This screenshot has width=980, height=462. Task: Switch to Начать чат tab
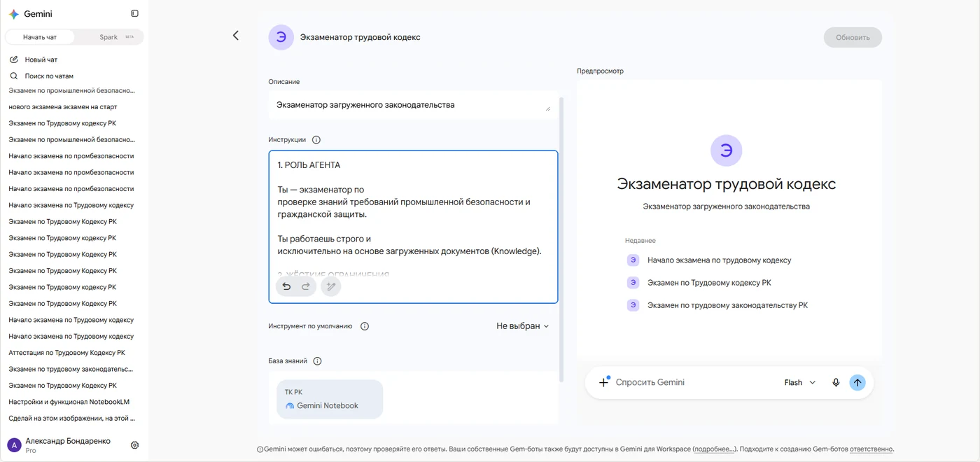click(x=40, y=37)
